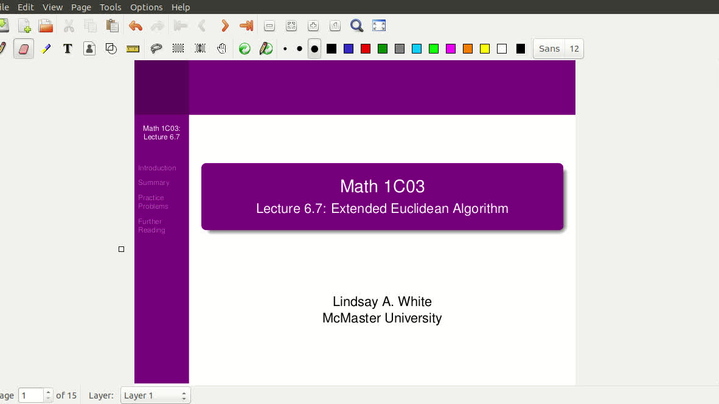This screenshot has width=719, height=404.
Task: Pick the first black color swatch
Action: coord(332,49)
